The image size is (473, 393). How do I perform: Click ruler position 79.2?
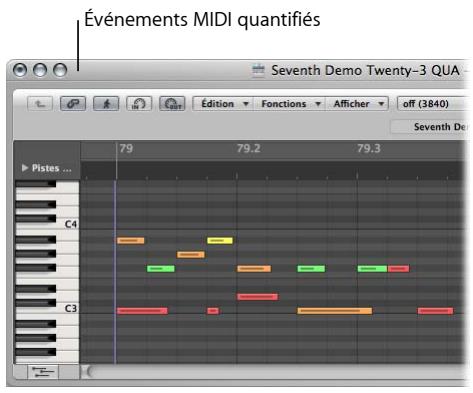pyautogui.click(x=249, y=148)
